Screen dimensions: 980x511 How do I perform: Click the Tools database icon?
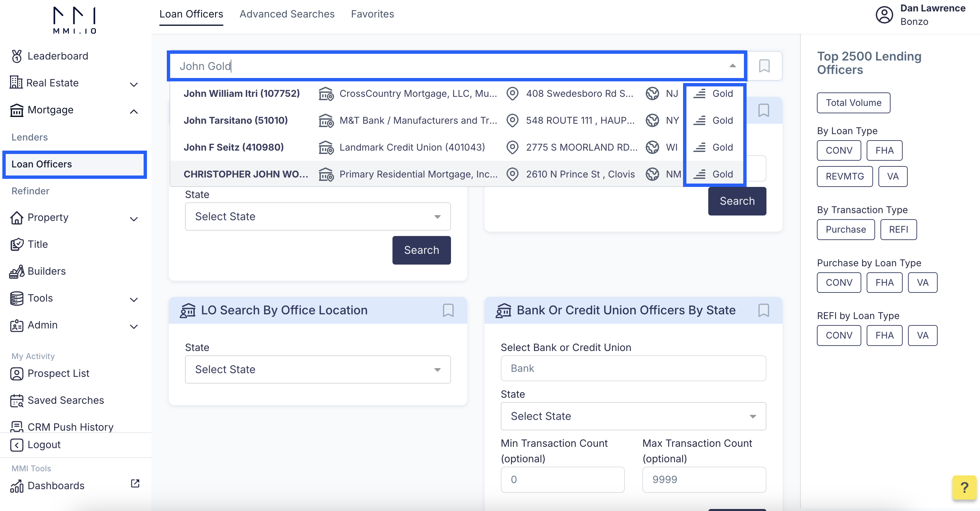[x=16, y=299]
